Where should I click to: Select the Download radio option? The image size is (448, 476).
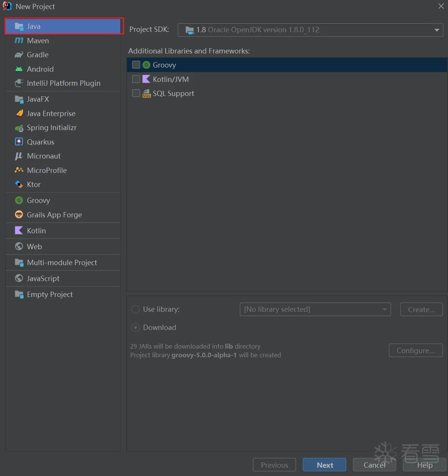(x=135, y=327)
